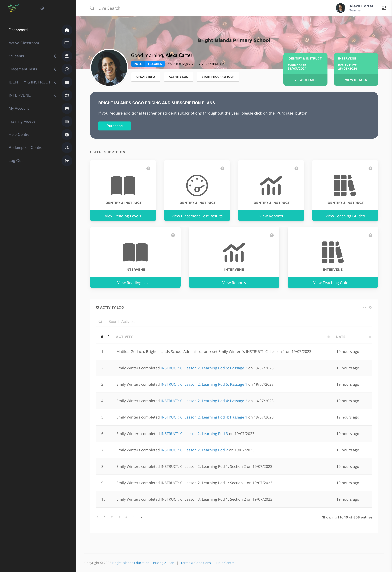Open My Account menu item
Viewport: 392px width, 572px height.
coord(19,108)
